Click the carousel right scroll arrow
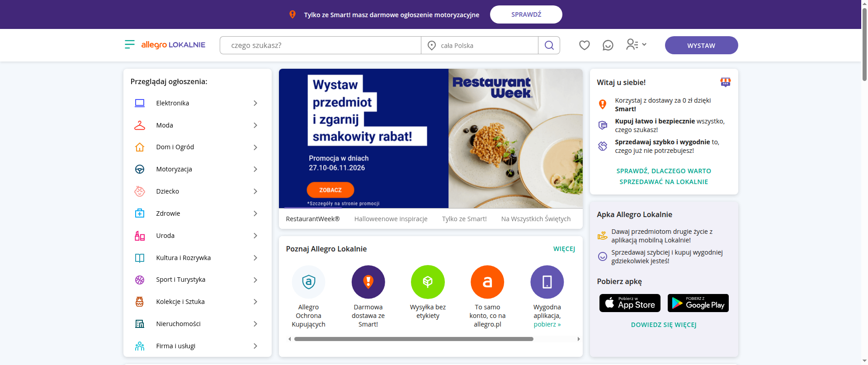Screen dimensions: 868x365 click(579, 339)
